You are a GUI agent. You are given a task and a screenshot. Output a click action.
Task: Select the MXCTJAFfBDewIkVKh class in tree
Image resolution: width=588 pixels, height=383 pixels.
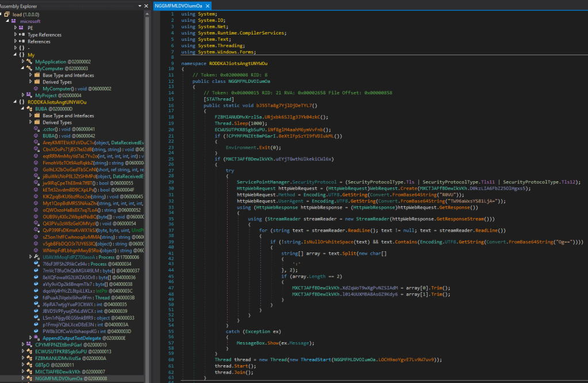59,371
